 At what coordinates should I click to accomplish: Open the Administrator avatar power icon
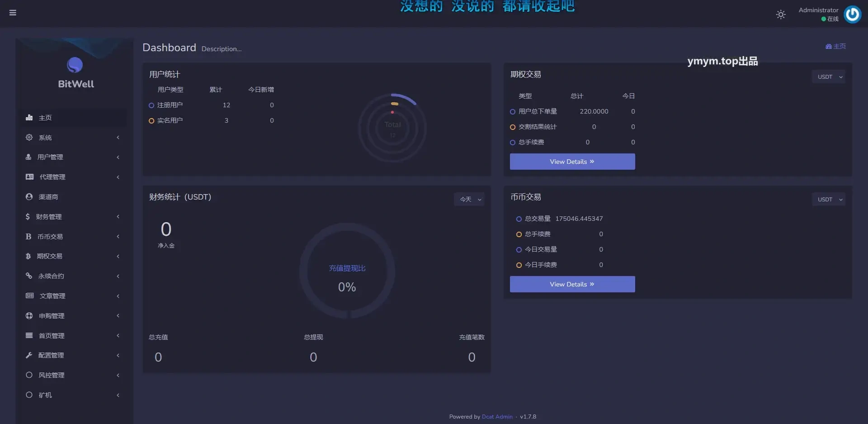pos(853,14)
